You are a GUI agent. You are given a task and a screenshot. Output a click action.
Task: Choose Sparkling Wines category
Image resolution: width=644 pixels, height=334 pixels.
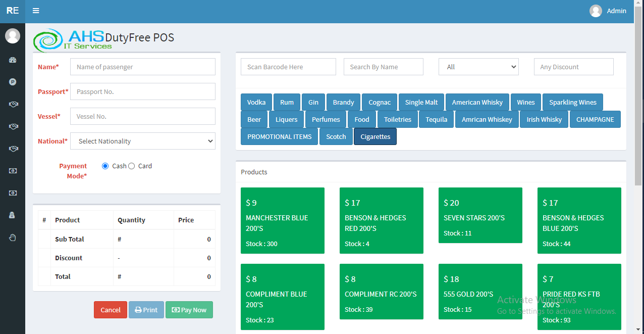pos(573,102)
